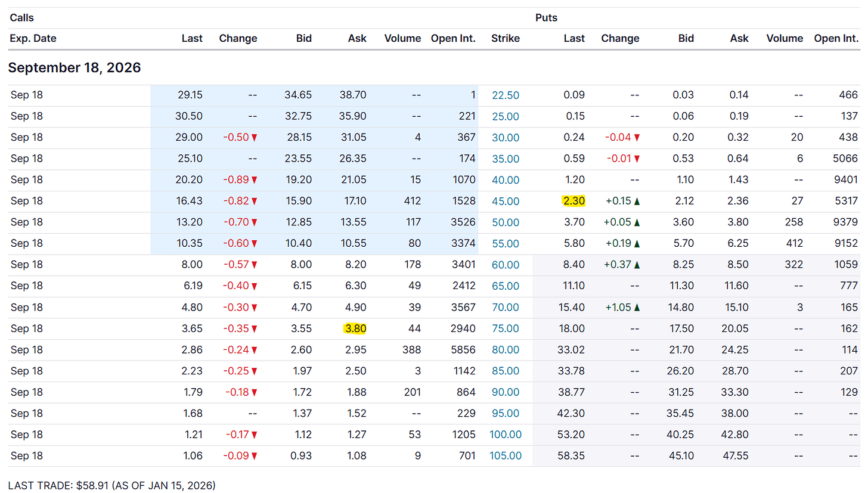Click put ask 20.05 cell

pos(736,328)
